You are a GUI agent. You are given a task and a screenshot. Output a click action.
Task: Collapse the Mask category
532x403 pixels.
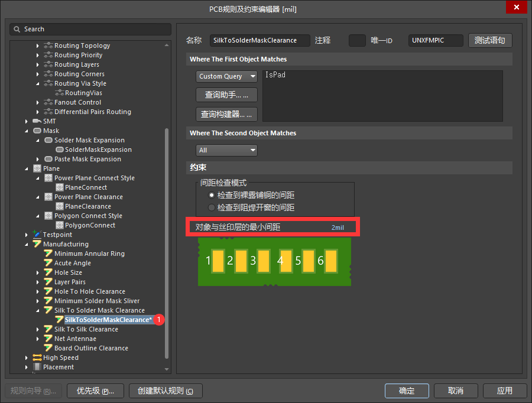[27, 131]
